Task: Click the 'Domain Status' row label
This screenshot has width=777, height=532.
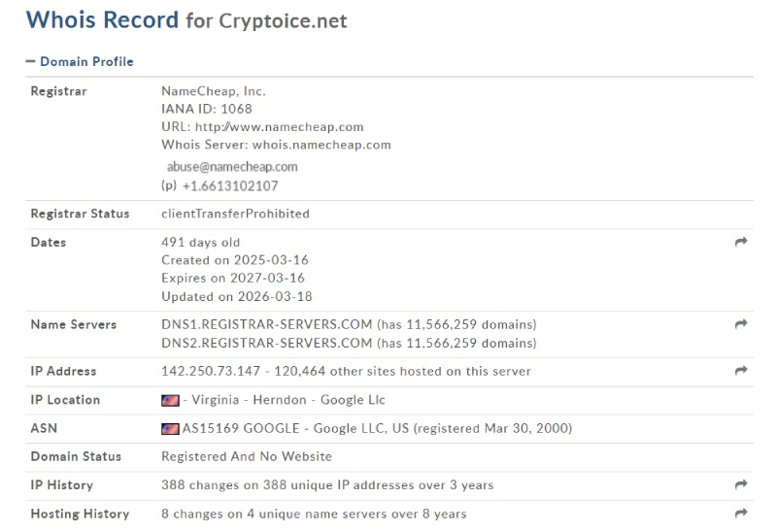Action: (x=76, y=456)
